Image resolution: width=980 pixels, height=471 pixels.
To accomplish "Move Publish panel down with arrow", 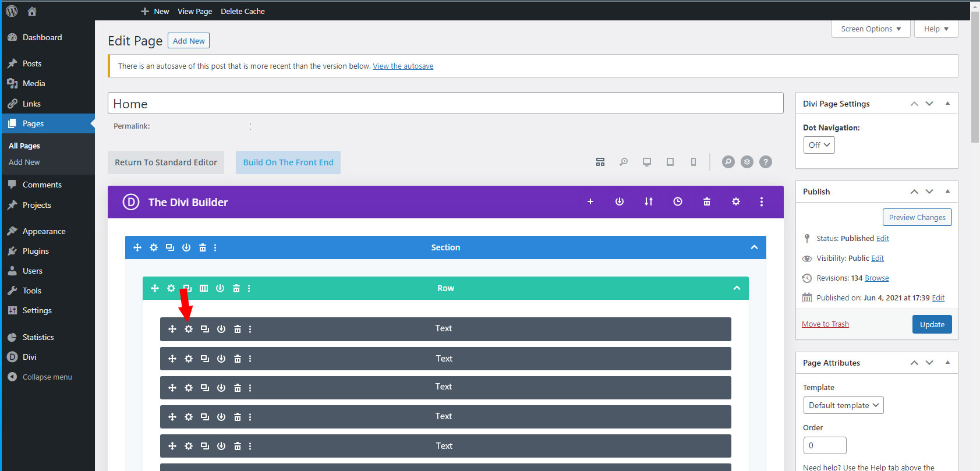I will [929, 192].
